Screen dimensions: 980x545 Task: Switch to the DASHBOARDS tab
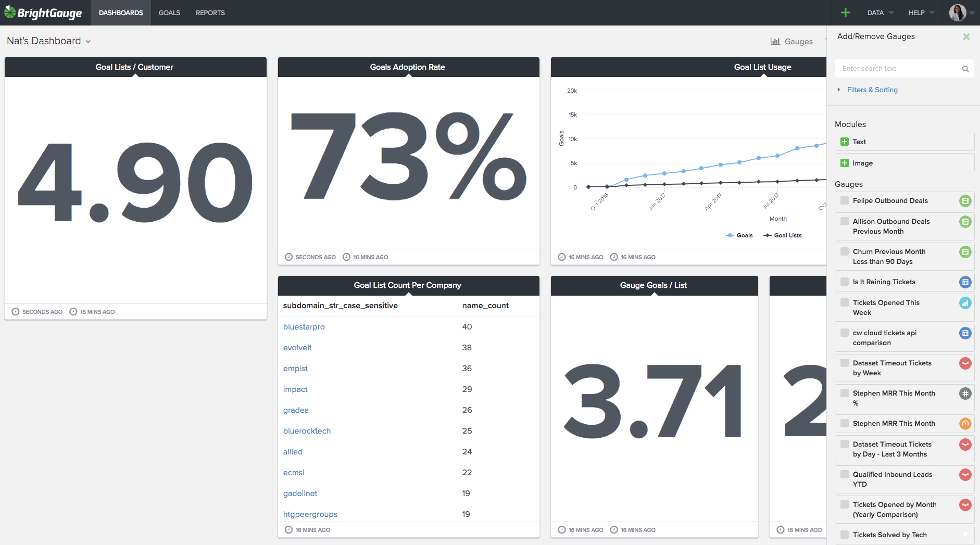pos(121,12)
